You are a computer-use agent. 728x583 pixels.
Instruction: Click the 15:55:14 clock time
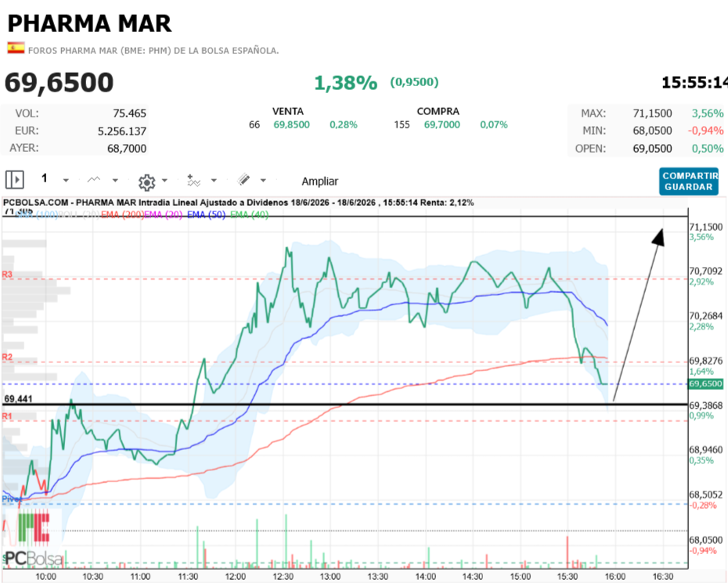[694, 83]
